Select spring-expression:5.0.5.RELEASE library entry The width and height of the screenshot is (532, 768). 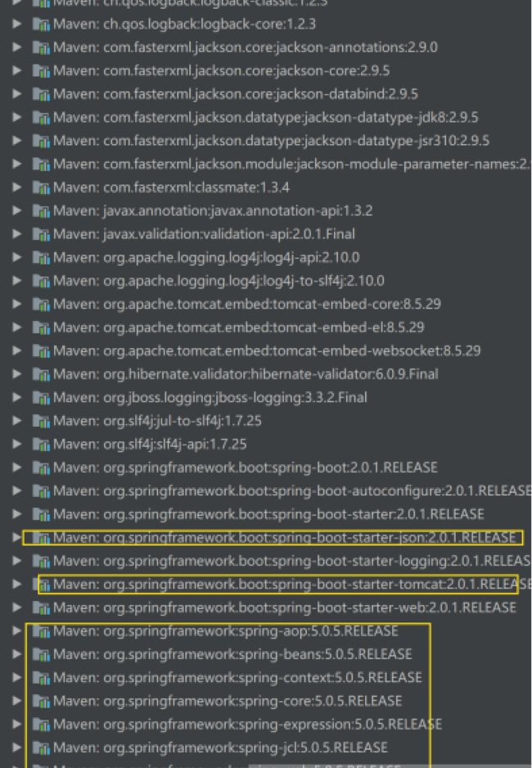pyautogui.click(x=248, y=725)
